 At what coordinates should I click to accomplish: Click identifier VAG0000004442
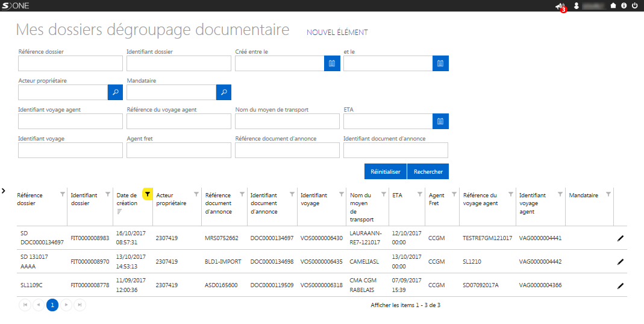[x=540, y=261]
